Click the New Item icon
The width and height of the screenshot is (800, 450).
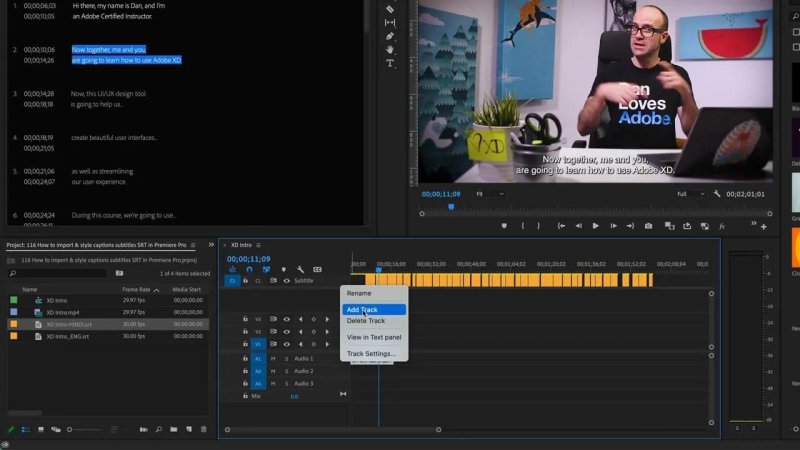coord(189,430)
